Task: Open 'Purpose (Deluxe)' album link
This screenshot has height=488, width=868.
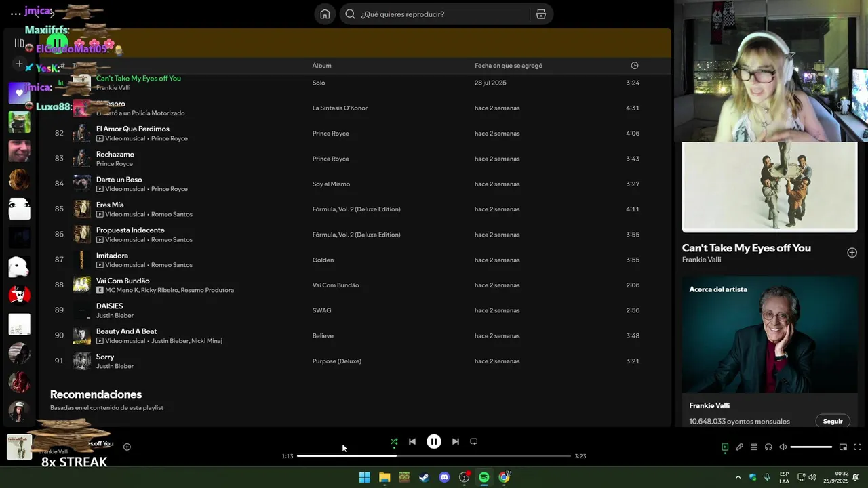Action: [x=336, y=361]
